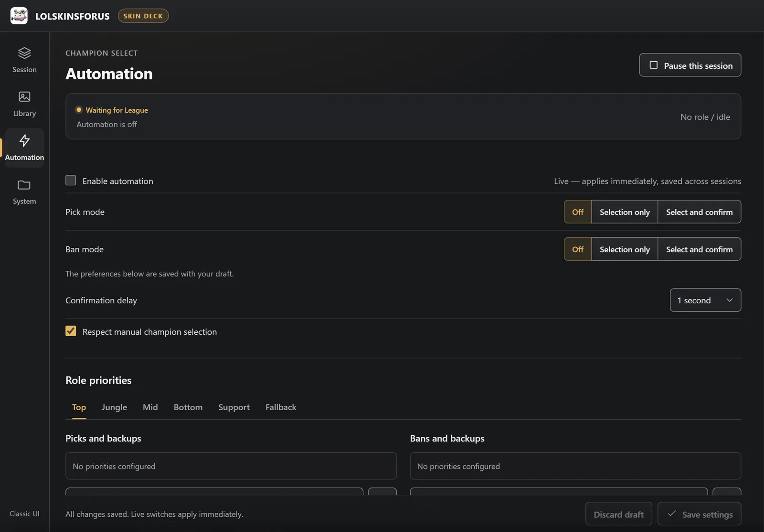Select the Automation lightning bolt icon
The image size is (764, 532).
pos(24,140)
